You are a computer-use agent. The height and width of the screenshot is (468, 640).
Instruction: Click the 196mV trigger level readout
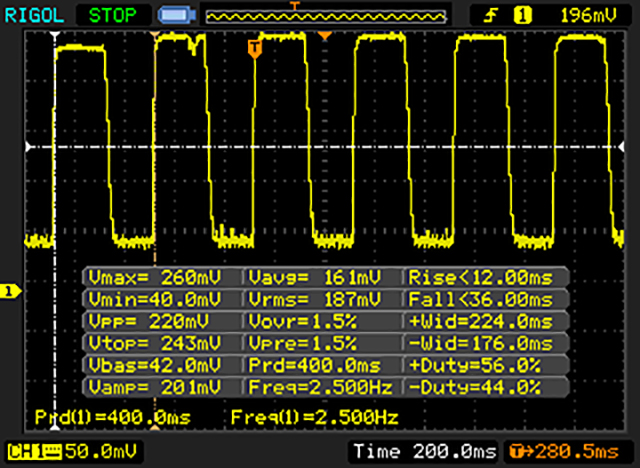click(588, 16)
